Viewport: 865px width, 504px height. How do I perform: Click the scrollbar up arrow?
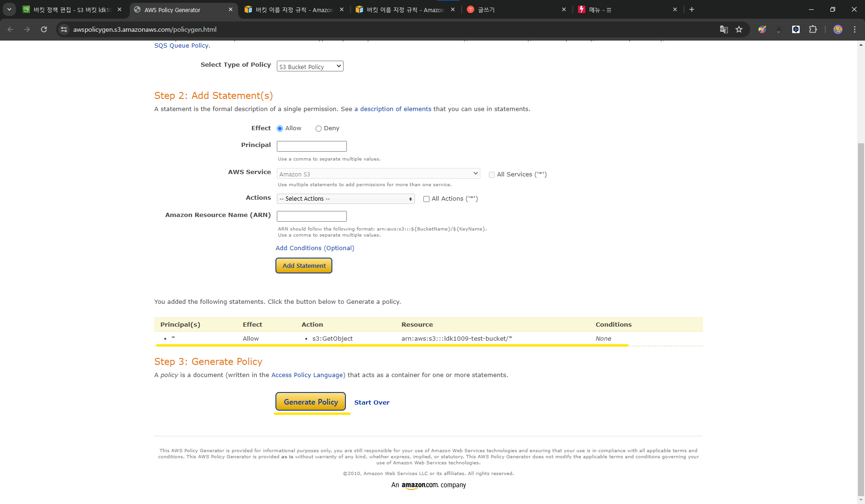(861, 45)
